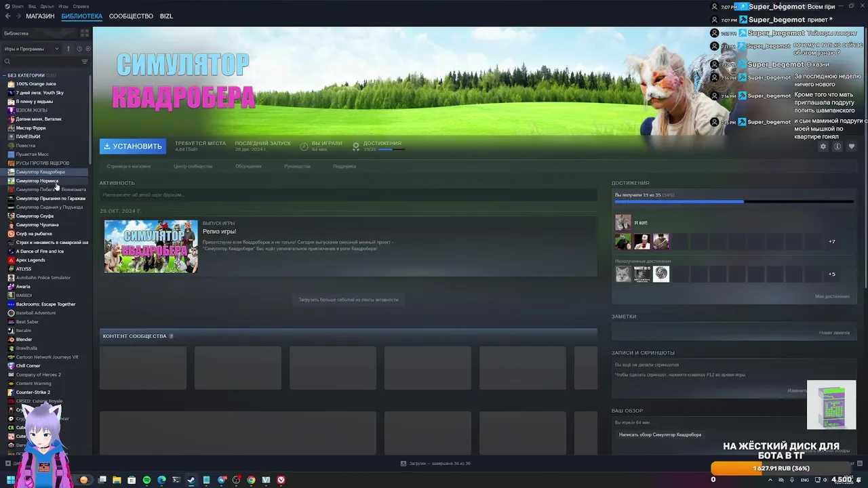The width and height of the screenshot is (868, 488).
Task: Click the Windows Start button
Action: tap(11, 480)
